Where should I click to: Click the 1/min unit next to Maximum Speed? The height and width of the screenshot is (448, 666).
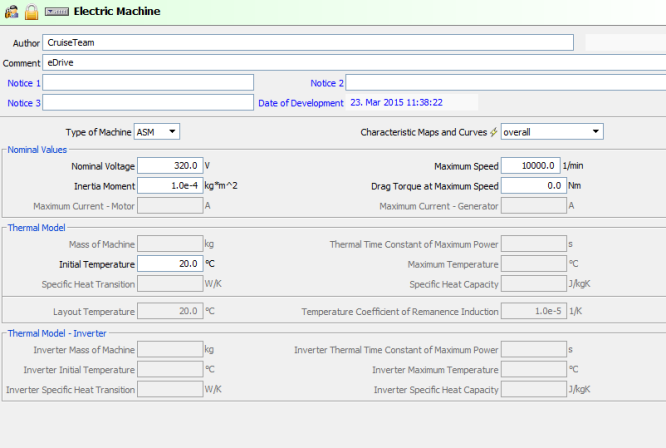pyautogui.click(x=573, y=166)
